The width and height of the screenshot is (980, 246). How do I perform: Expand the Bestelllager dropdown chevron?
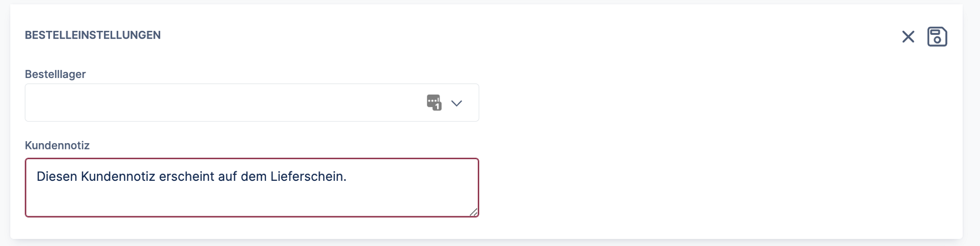pos(457,103)
